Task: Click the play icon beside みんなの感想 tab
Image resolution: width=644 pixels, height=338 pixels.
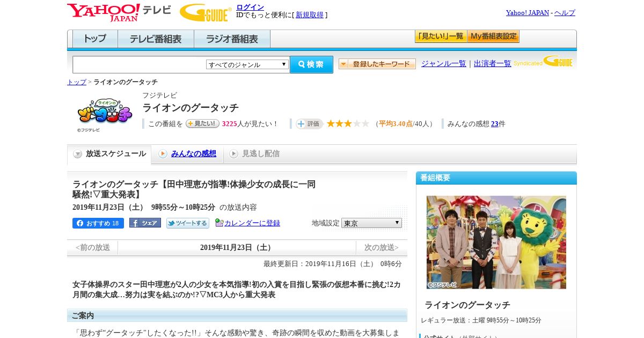Action: point(163,154)
